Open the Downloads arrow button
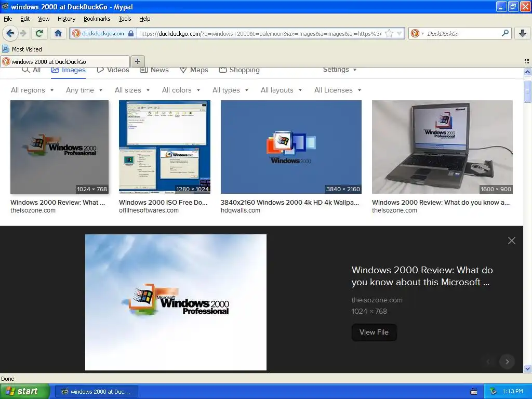532x399 pixels. [523, 33]
